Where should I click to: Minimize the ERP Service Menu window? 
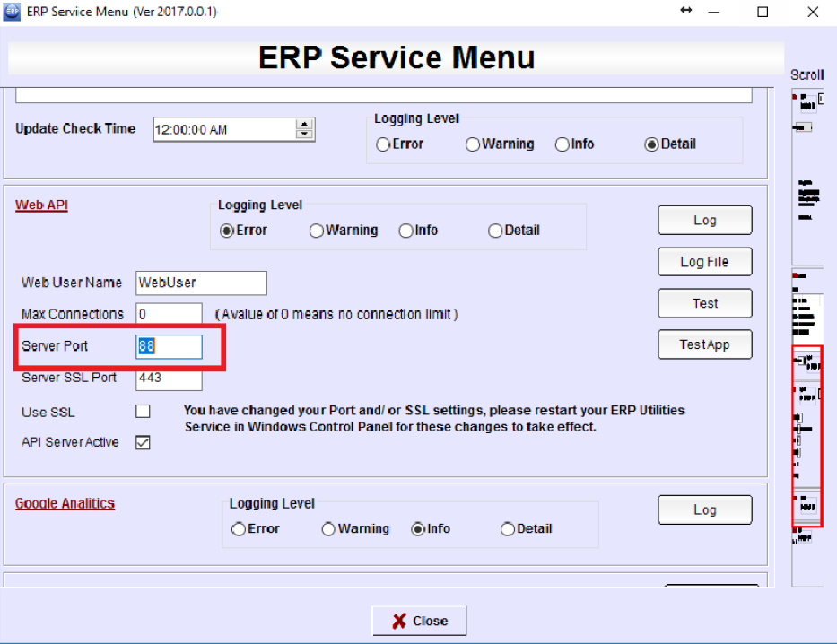tap(714, 12)
